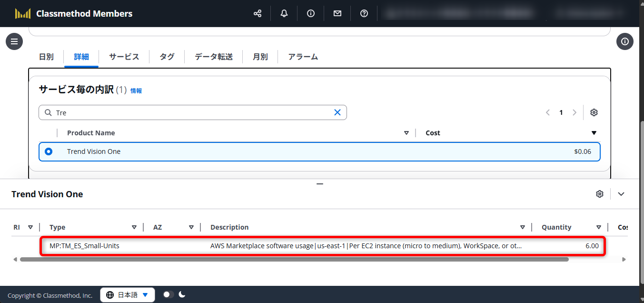Select the Trend Vision One radio button
This screenshot has width=644, height=303.
tap(48, 151)
